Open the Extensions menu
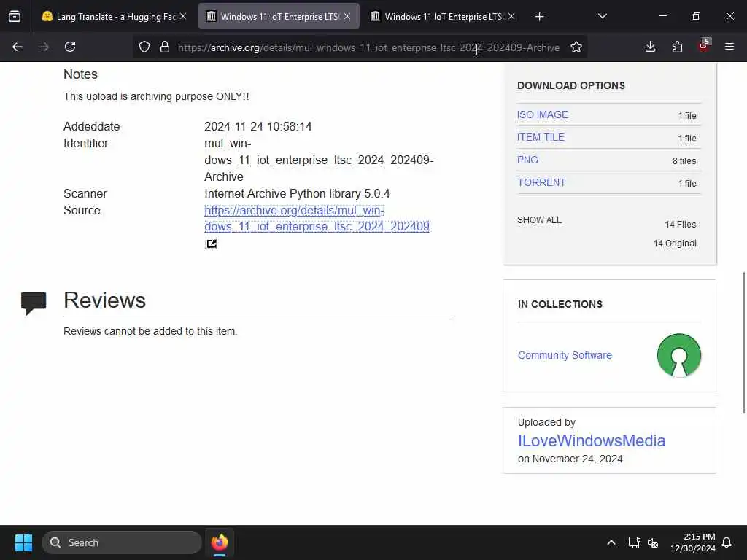747x560 pixels. [x=677, y=47]
